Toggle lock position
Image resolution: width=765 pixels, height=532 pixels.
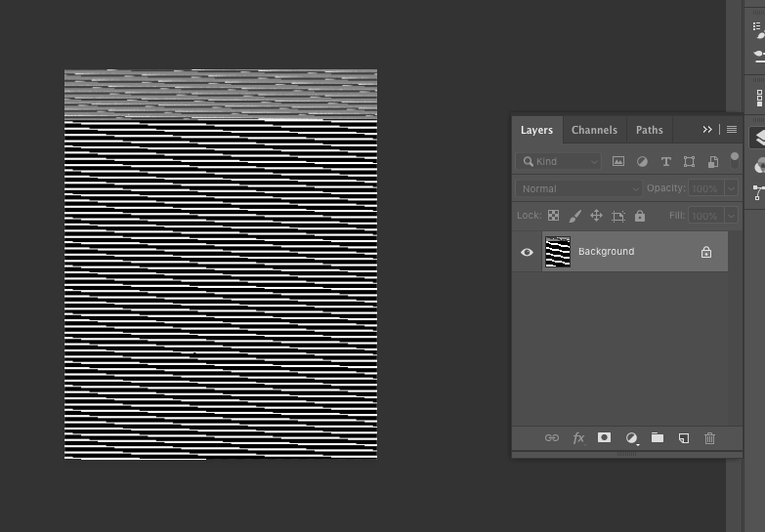click(x=596, y=216)
